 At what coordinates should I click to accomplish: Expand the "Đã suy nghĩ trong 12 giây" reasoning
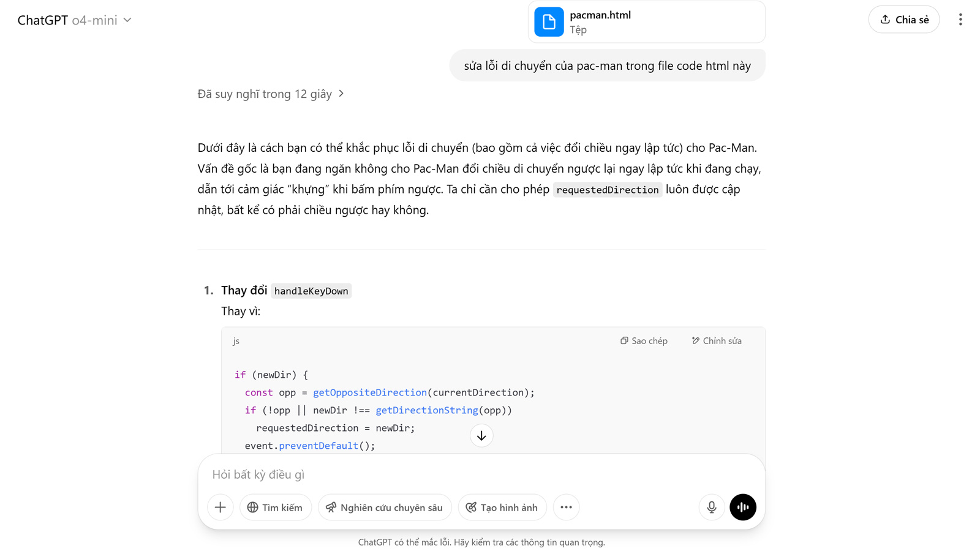270,94
